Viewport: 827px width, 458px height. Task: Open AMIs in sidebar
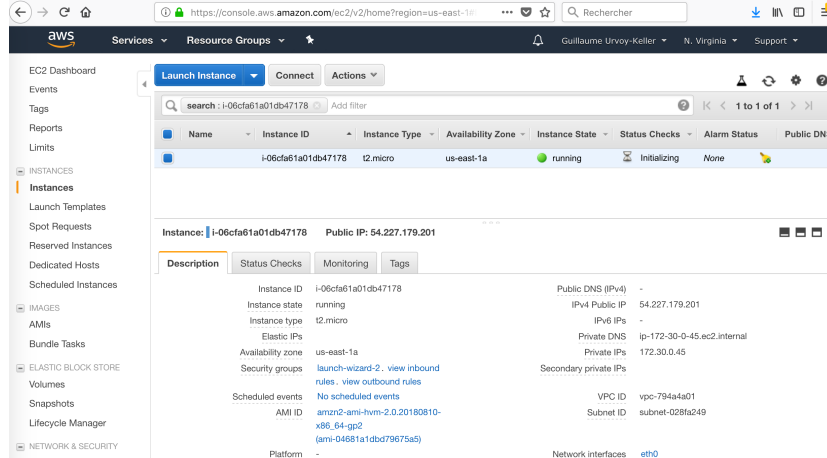(40, 325)
